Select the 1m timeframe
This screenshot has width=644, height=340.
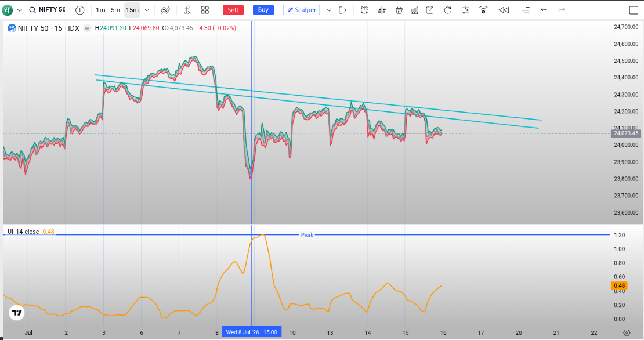coord(100,10)
